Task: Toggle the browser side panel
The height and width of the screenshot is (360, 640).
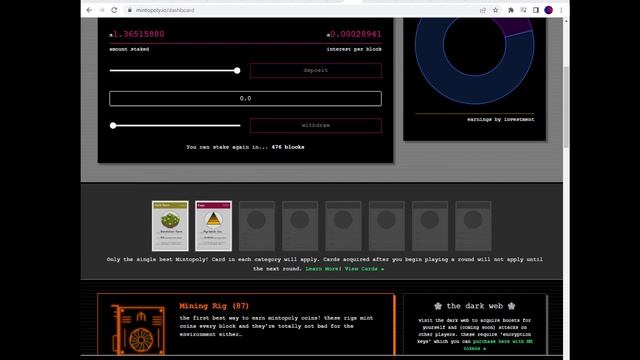Action: click(536, 10)
